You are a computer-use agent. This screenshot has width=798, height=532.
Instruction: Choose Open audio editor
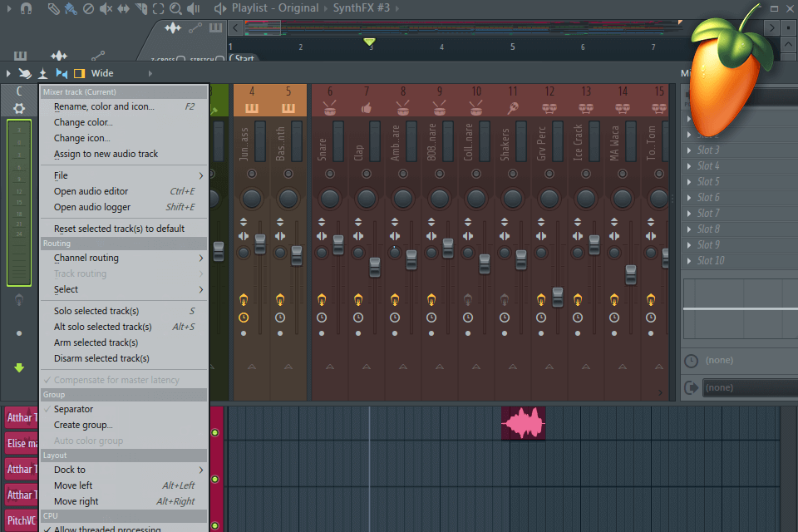tap(125, 191)
